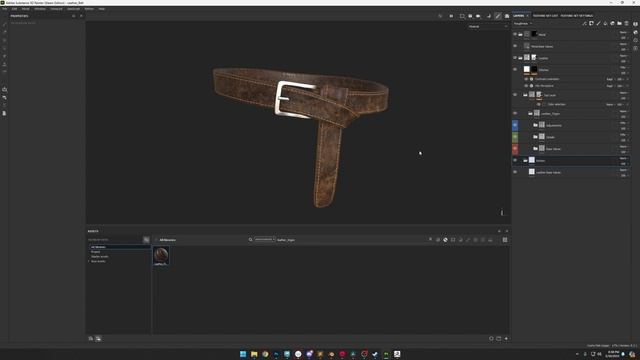Toggle the red-tagged Base Values layer visibility
The height and width of the screenshot is (360, 640).
tap(515, 149)
